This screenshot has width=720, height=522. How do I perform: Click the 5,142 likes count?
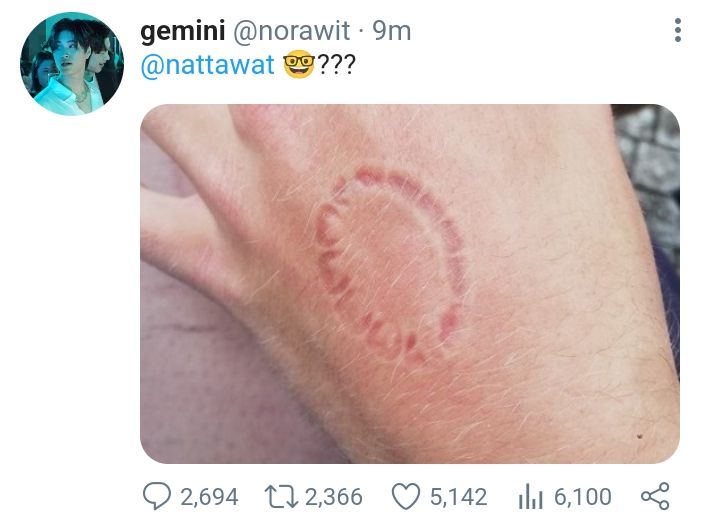[458, 497]
